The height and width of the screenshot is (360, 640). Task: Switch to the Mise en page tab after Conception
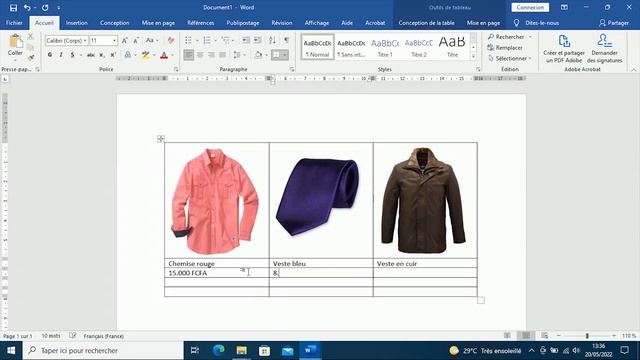(x=158, y=23)
